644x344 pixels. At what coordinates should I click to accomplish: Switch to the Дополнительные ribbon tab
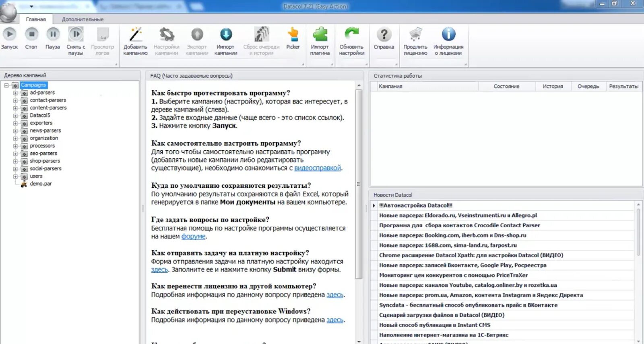83,19
